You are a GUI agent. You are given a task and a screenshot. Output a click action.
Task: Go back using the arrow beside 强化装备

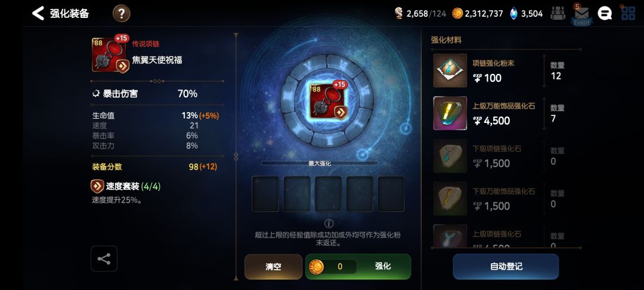click(x=38, y=14)
